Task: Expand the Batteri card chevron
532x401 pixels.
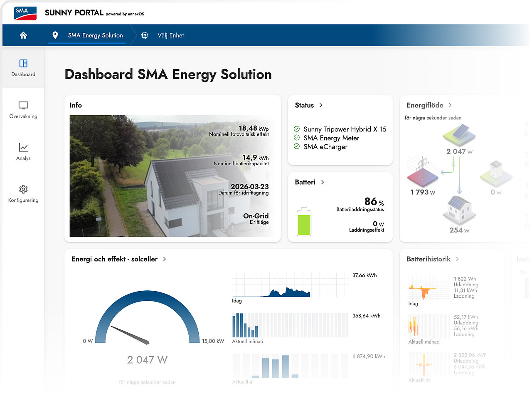Action: (x=323, y=182)
